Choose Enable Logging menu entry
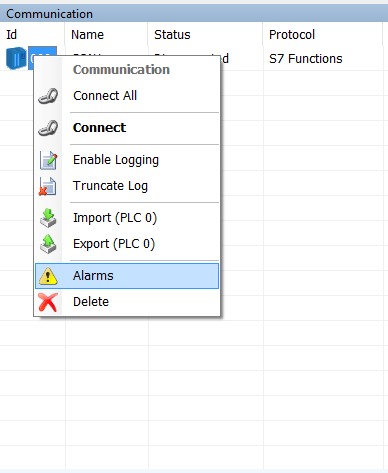 (x=127, y=160)
